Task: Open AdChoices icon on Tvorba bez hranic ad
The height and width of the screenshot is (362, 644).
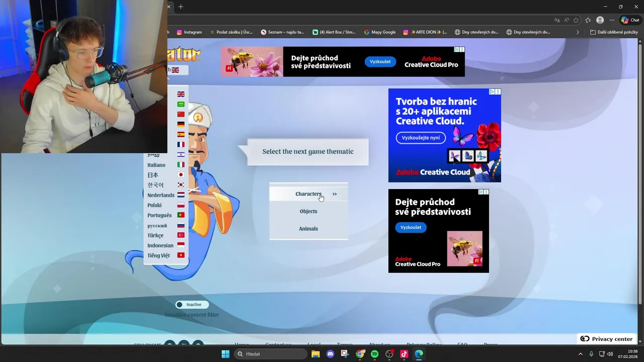Action: 492,92
